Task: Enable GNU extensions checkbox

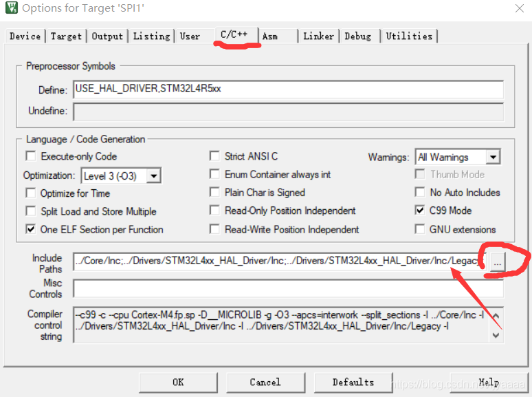Action: point(420,230)
